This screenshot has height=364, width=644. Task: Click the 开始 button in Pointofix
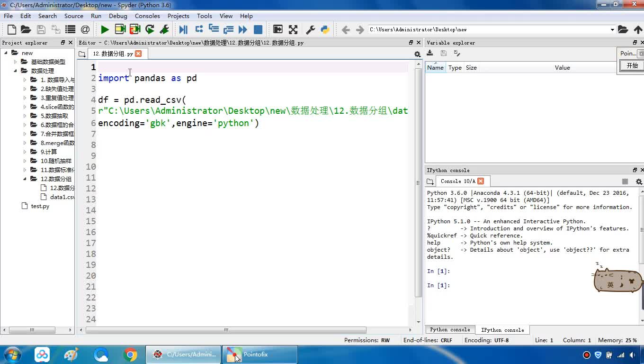632,66
